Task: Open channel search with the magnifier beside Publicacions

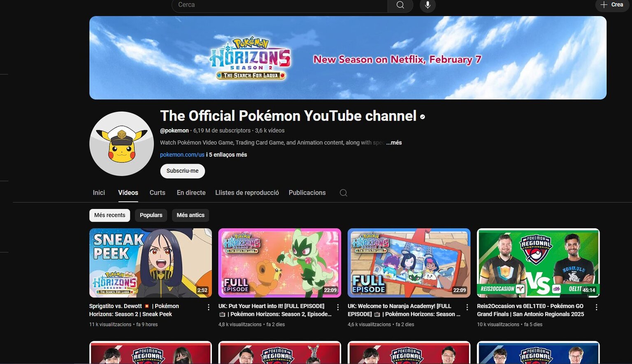Action: [x=344, y=192]
